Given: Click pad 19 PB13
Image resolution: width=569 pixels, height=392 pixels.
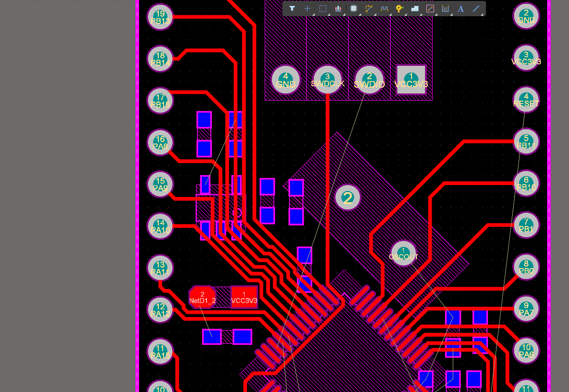Looking at the screenshot, I should click(x=160, y=17).
